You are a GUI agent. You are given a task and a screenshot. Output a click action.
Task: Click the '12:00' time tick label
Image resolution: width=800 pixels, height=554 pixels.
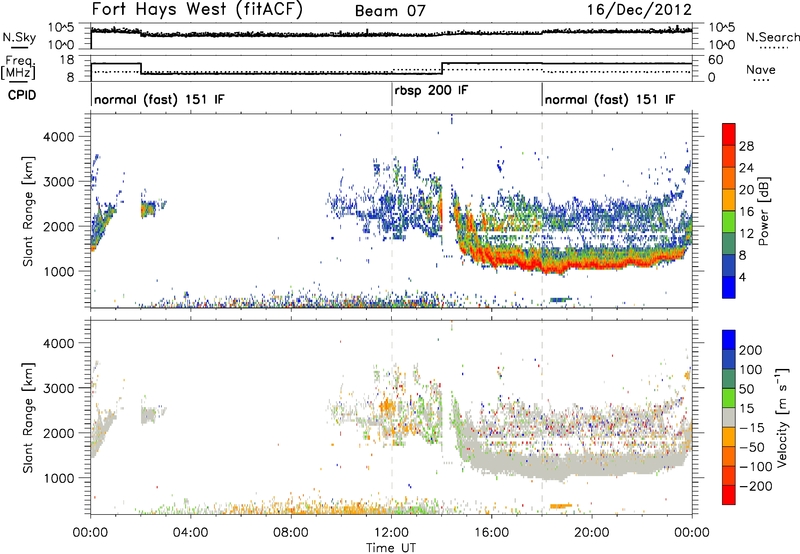point(391,533)
